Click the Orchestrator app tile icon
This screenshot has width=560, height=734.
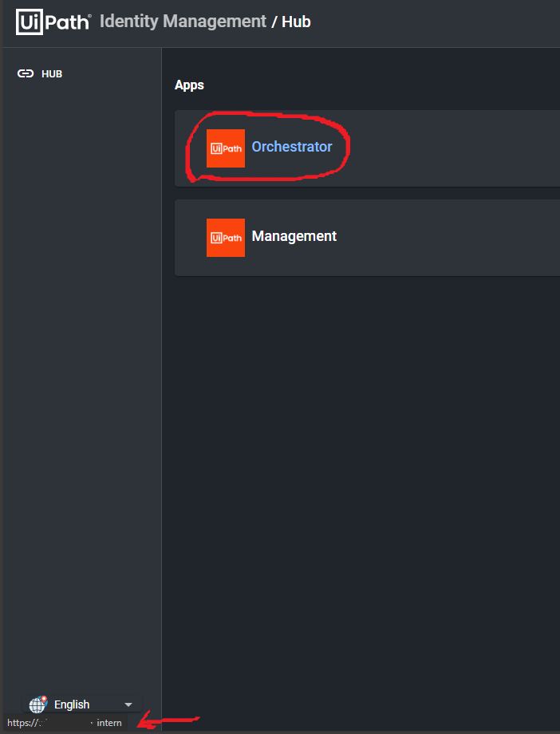click(226, 148)
